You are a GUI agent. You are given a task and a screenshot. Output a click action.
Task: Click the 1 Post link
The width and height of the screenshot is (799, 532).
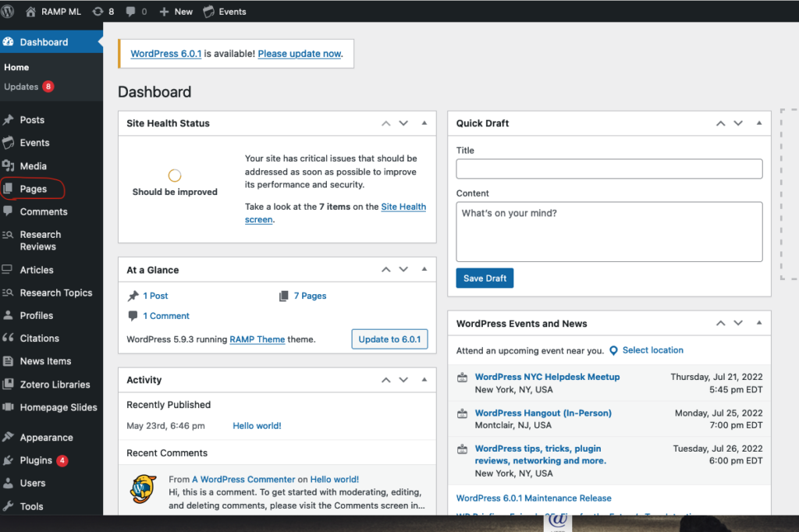(155, 296)
